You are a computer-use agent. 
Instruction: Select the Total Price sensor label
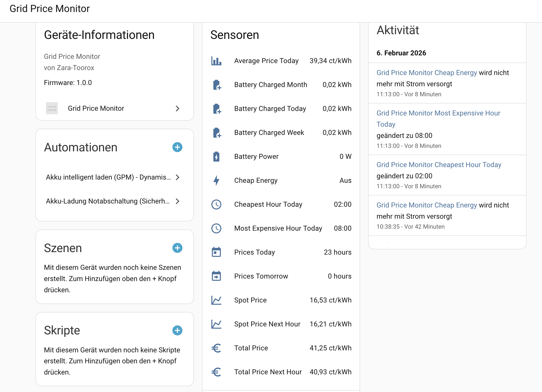click(251, 348)
